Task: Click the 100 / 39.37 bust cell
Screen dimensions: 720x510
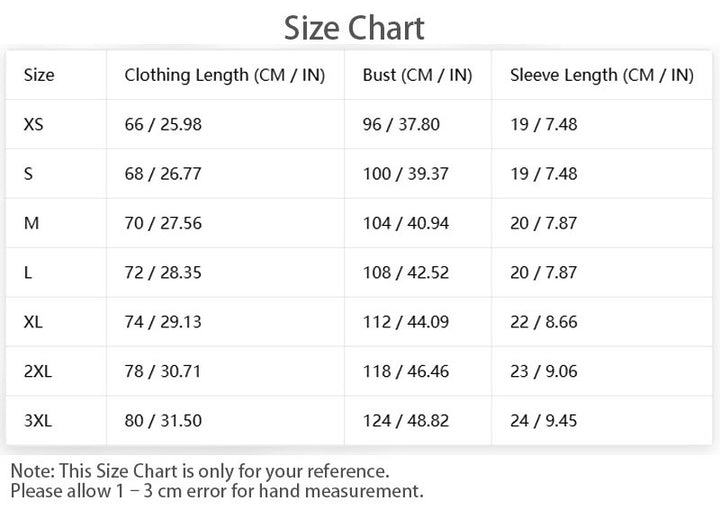Action: (406, 174)
